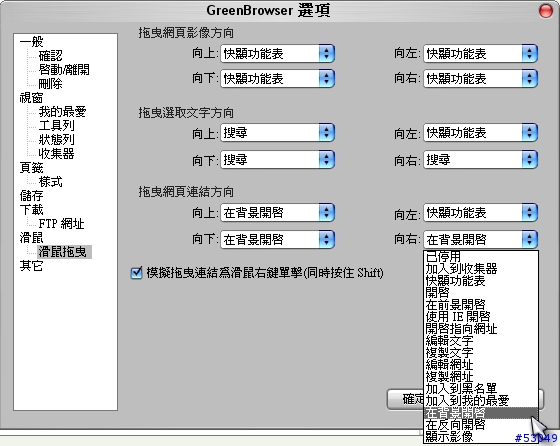Select 刪除 in the options tree
560x446 pixels.
pos(50,84)
